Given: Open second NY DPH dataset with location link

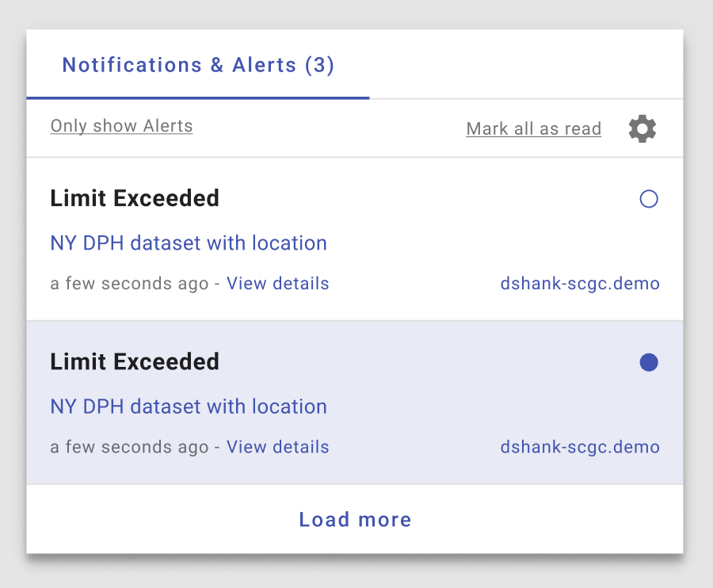Looking at the screenshot, I should pyautogui.click(x=189, y=407).
